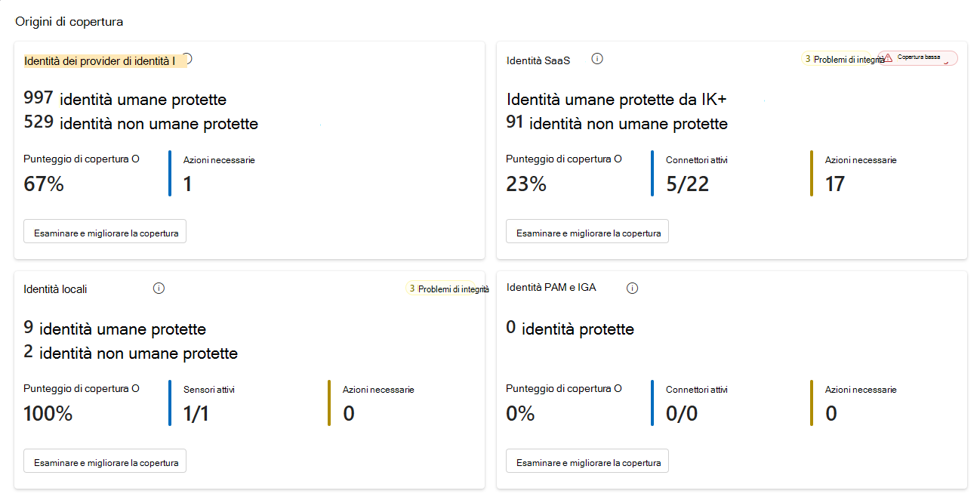Viewport: 980px width, 500px height.
Task: Open the 3 Problemi di integrità badge on SaaS card
Action: [x=835, y=57]
